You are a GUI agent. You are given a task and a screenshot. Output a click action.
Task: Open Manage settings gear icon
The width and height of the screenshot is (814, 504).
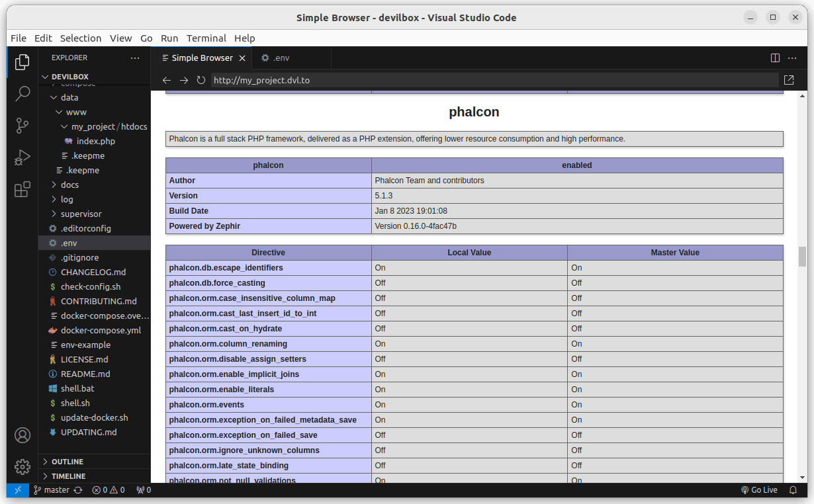click(x=23, y=467)
